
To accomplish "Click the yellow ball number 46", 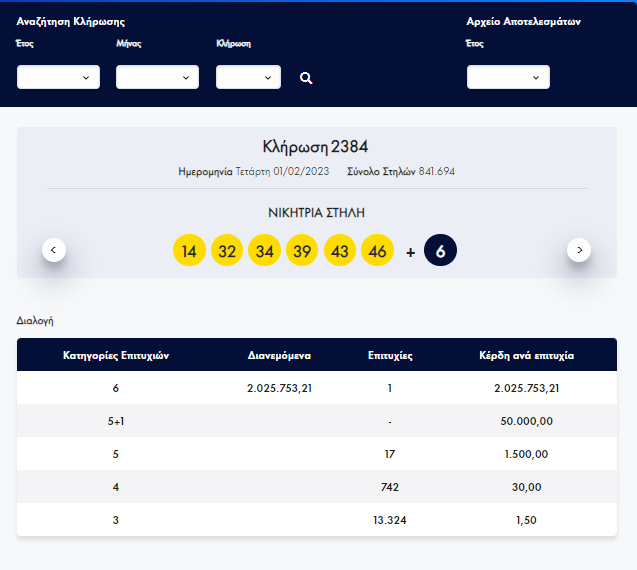I will [377, 251].
